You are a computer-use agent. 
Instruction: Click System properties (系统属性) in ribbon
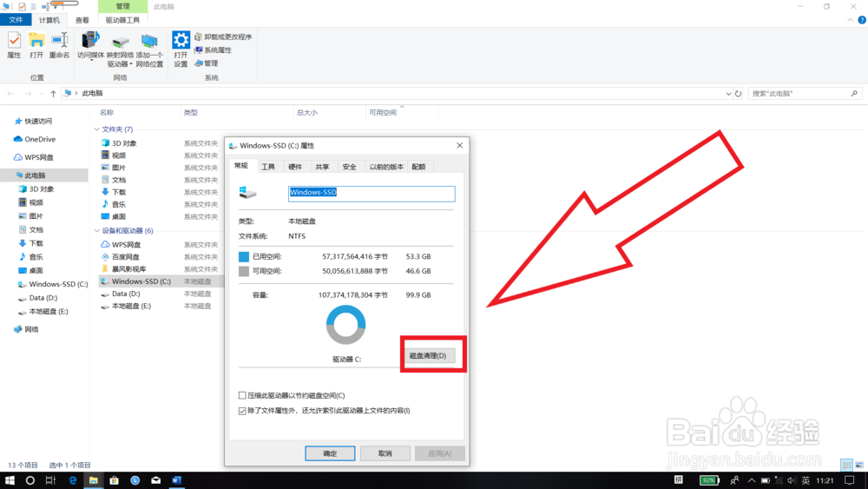[214, 50]
